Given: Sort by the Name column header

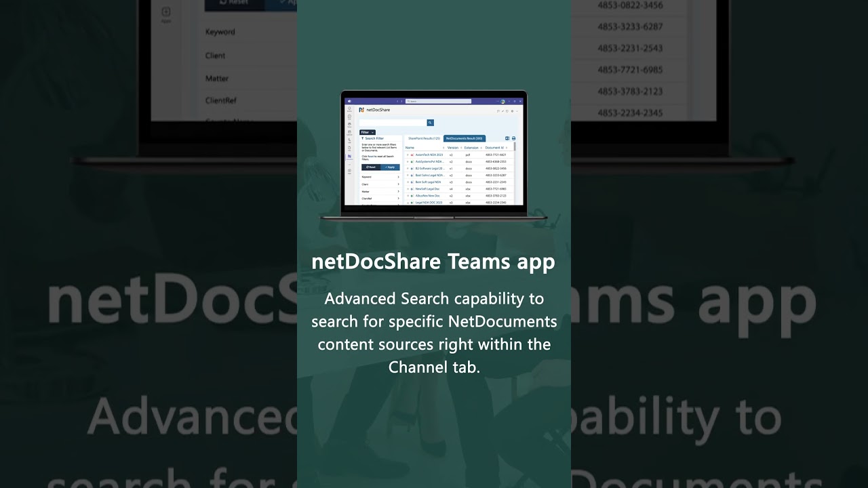Looking at the screenshot, I should 410,148.
